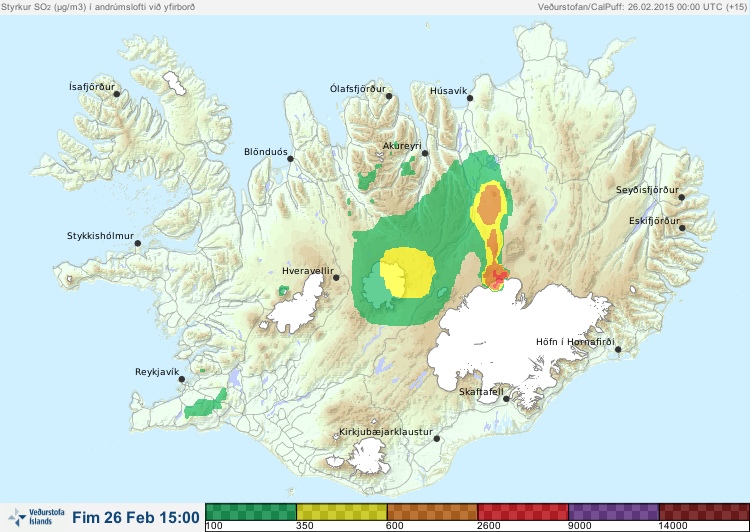Viewport: 750px width, 532px height.
Task: Click the Blönduós town label
Action: click(x=266, y=152)
